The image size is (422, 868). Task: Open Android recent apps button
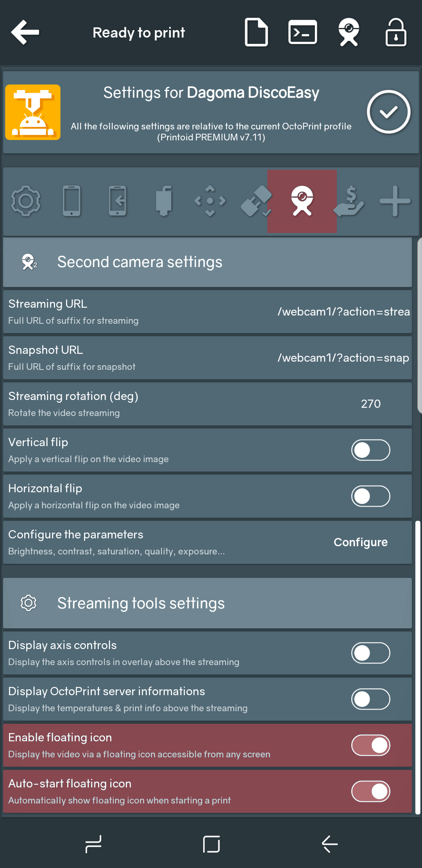(93, 844)
